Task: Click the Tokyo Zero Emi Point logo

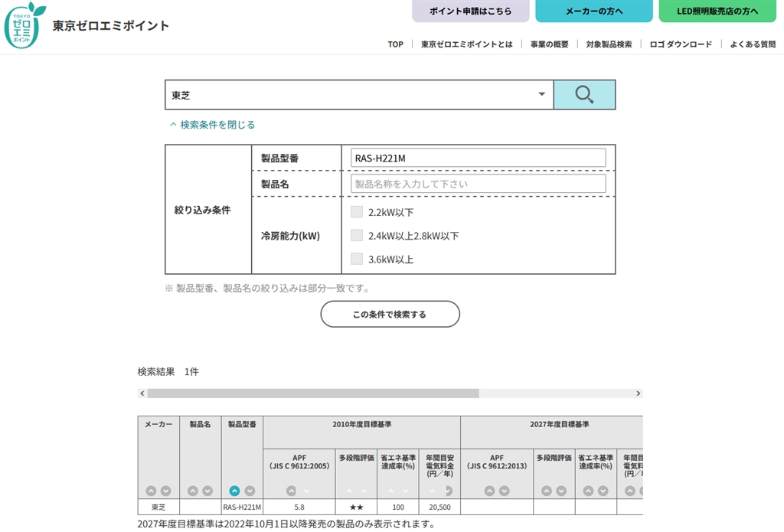Action: pyautogui.click(x=25, y=25)
